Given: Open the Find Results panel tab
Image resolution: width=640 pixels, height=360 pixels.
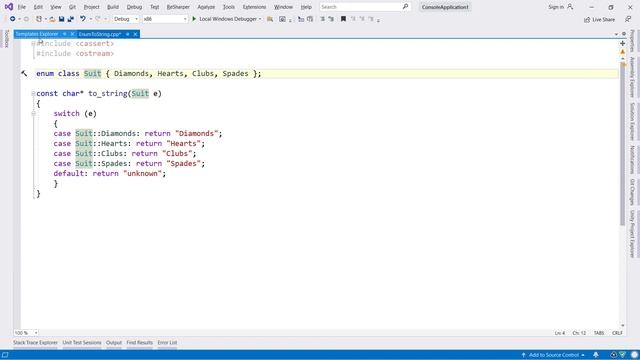Looking at the screenshot, I should coord(140,342).
